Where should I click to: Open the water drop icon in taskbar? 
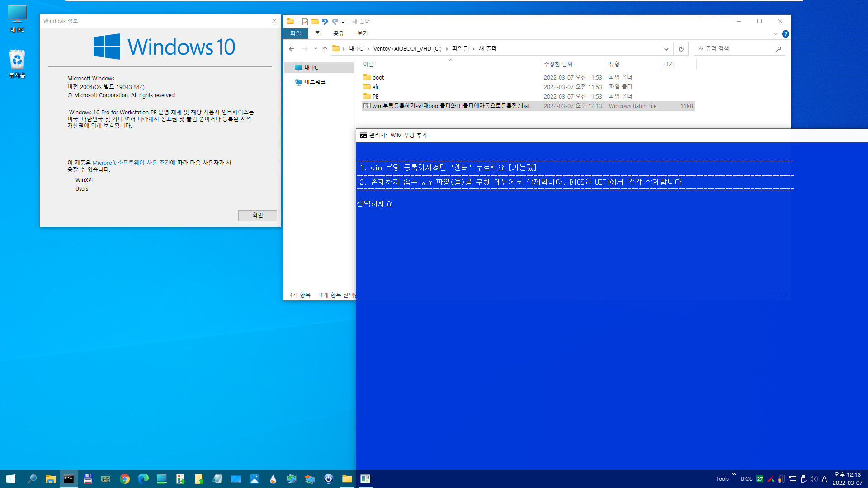tap(273, 479)
